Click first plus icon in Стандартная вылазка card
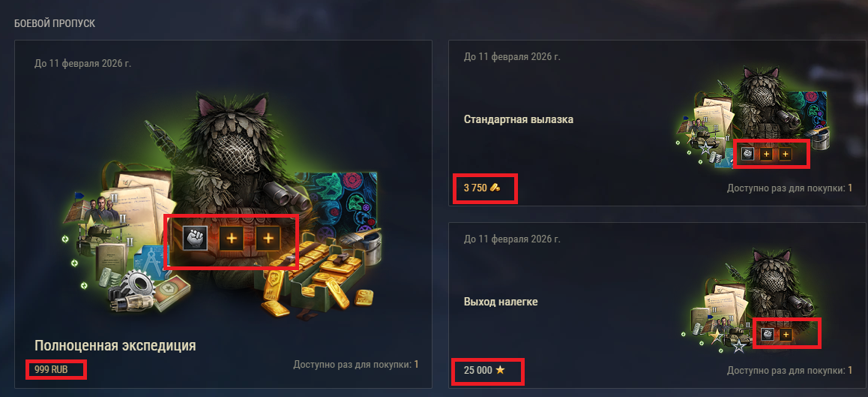The height and width of the screenshot is (397, 868). pos(766,154)
